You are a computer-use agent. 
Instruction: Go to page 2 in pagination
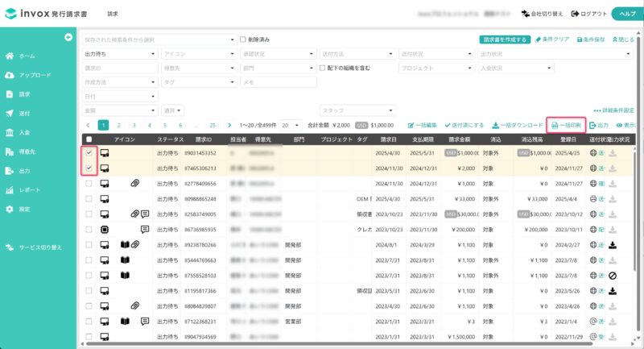point(118,126)
